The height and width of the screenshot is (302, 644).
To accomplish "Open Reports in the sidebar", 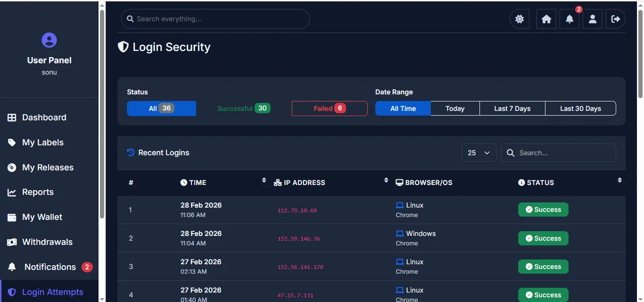I will pyautogui.click(x=49, y=192).
